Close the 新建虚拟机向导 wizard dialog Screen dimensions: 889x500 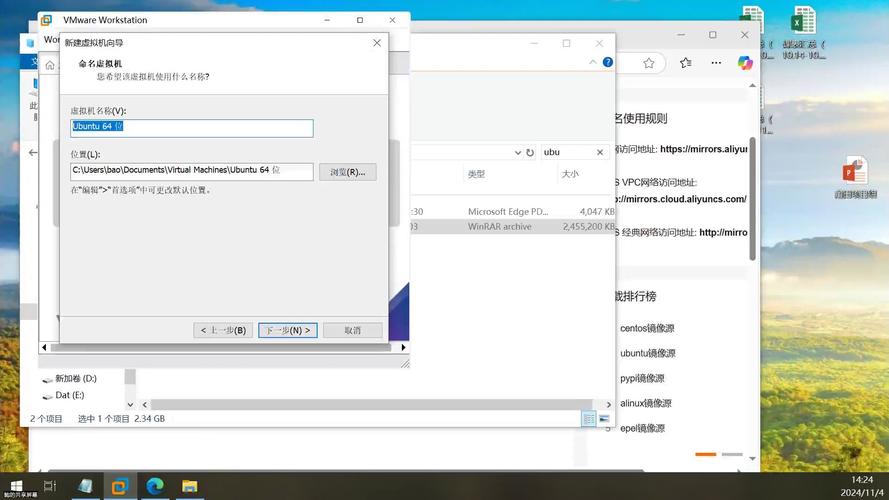tap(377, 43)
